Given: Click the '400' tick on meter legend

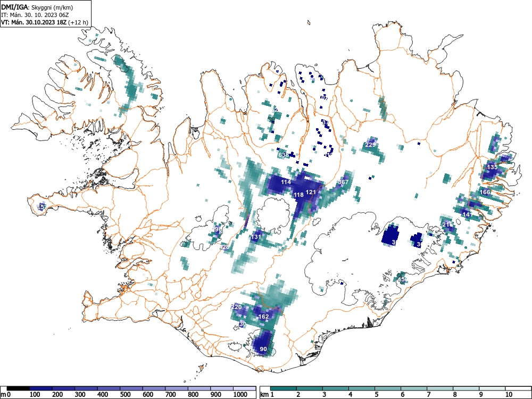Looking at the screenshot, I should [103, 395].
